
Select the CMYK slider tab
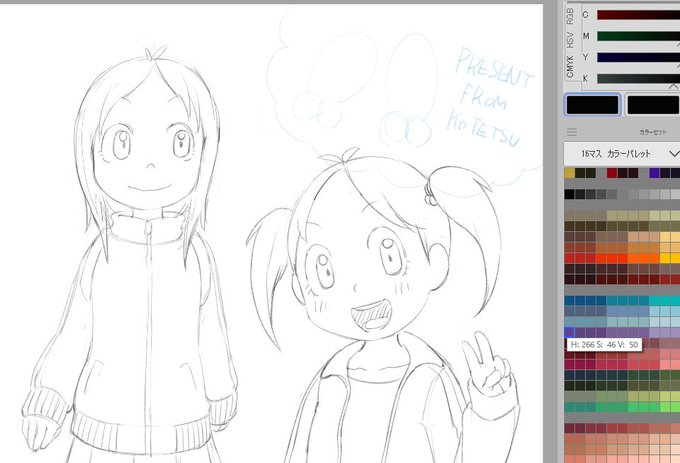[569, 66]
